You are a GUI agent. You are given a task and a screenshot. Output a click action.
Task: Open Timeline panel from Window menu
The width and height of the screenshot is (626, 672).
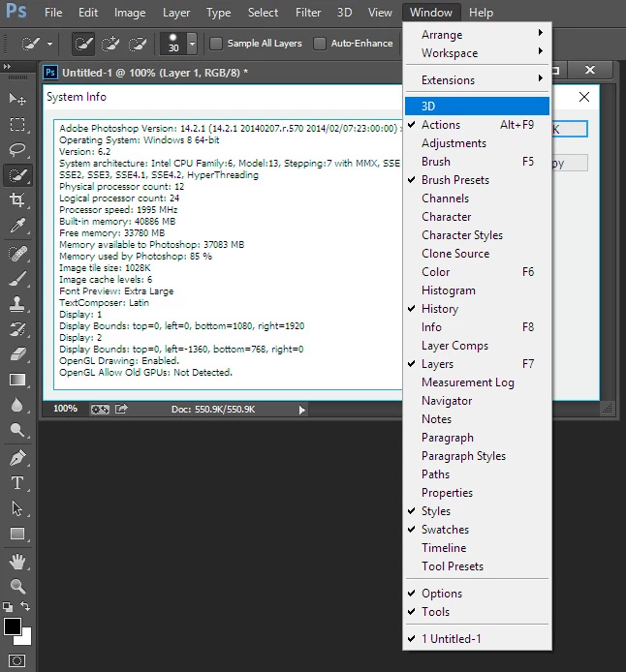[477, 548]
